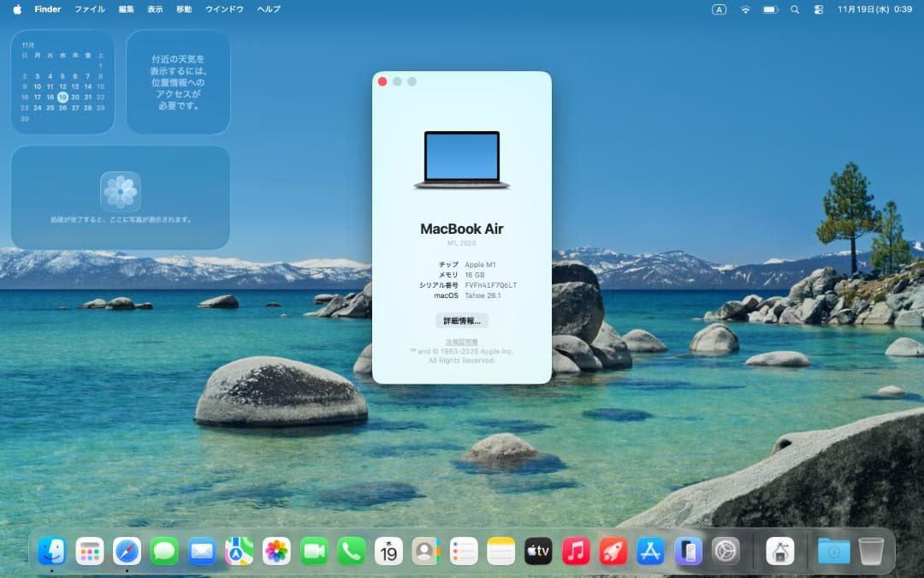The width and height of the screenshot is (924, 578).
Task: Open the Calendar app showing 19
Action: [x=389, y=551]
